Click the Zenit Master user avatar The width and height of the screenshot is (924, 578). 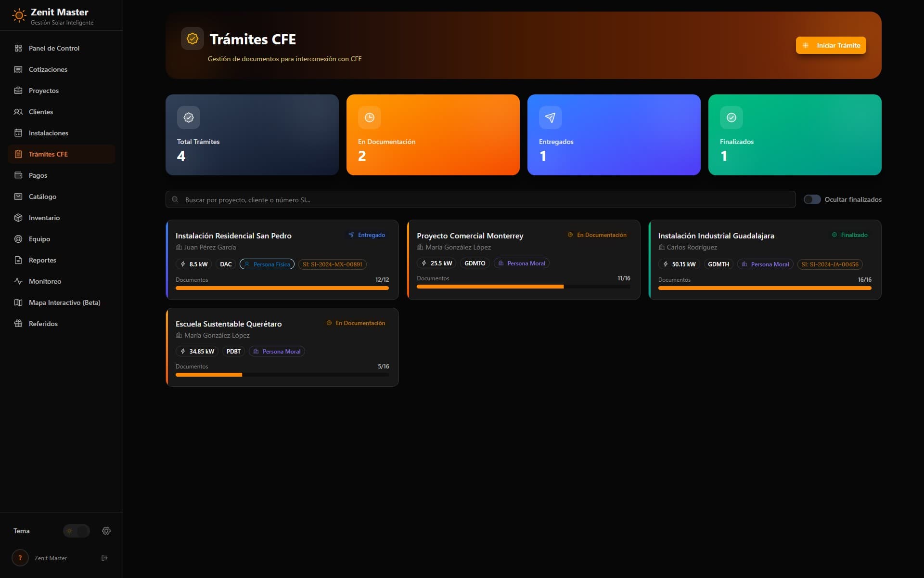(20, 558)
